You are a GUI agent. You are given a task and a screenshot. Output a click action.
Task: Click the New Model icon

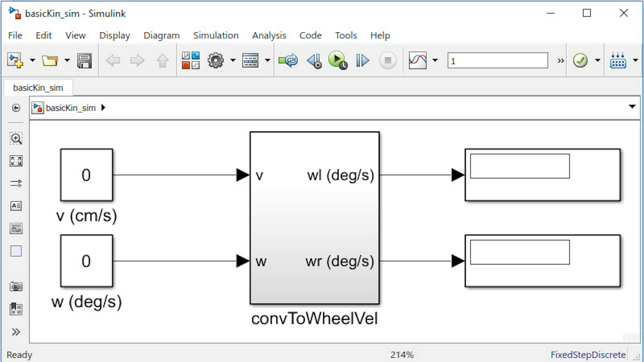coord(15,60)
